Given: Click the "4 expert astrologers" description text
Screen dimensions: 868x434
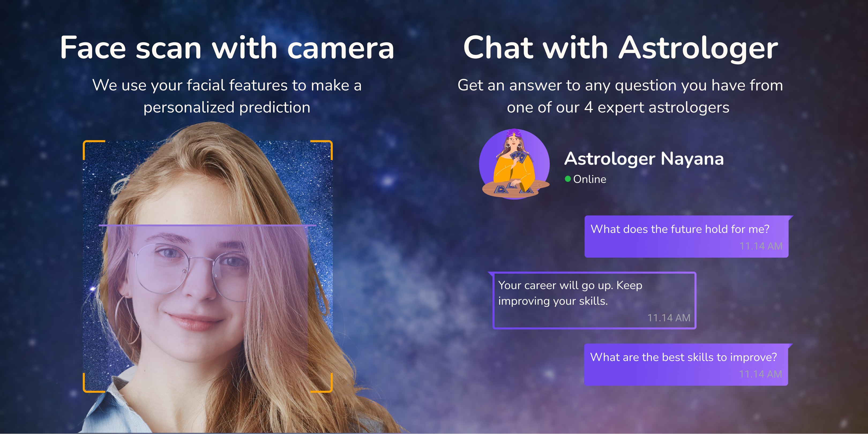Looking at the screenshot, I should click(x=656, y=108).
